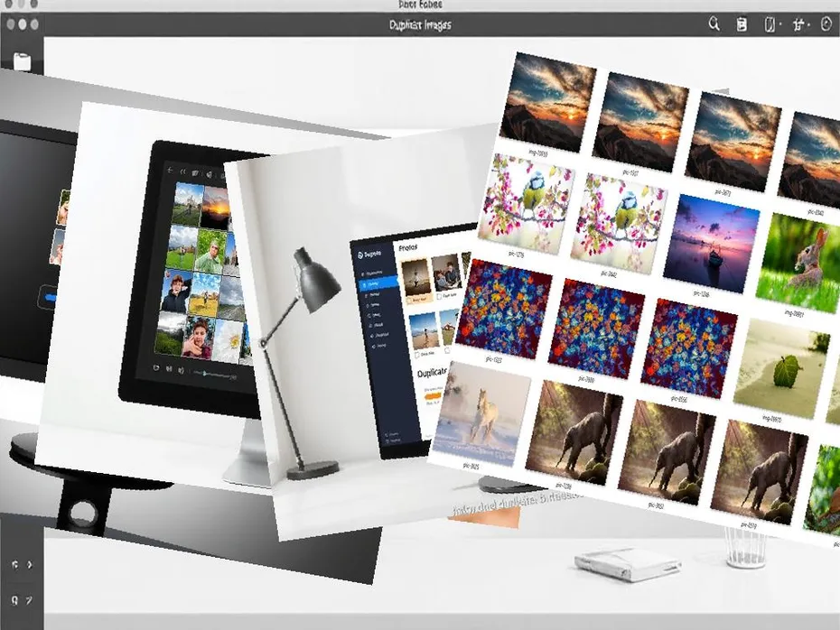Expand the dropdown arrow next to the device icon

(780, 25)
